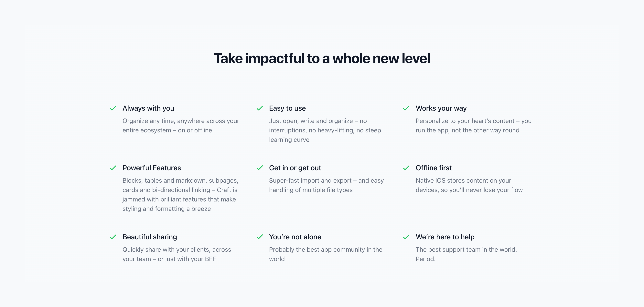Click the Always with you heading

[x=148, y=108]
